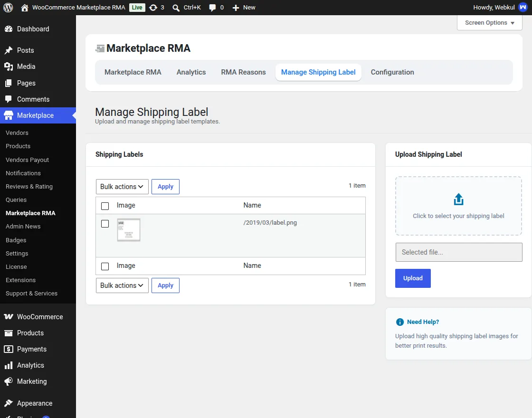The image size is (532, 418).
Task: Click the plus icon for New
Action: (236, 8)
